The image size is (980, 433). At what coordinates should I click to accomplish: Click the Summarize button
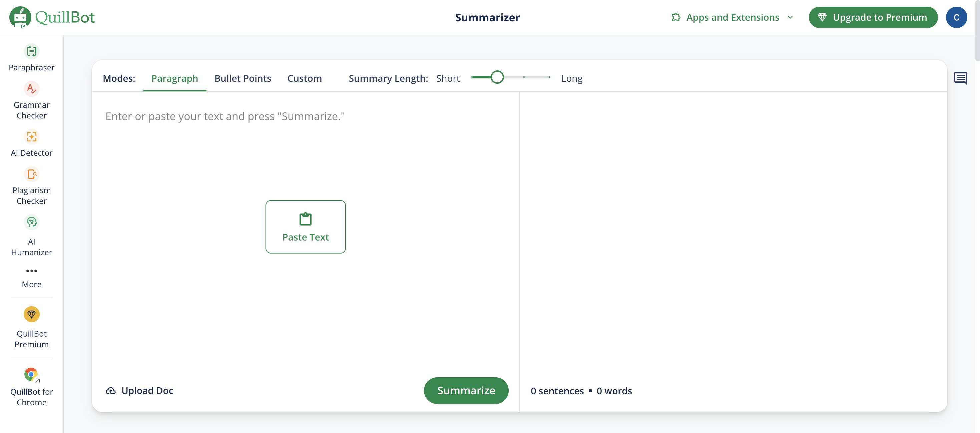[x=466, y=391]
